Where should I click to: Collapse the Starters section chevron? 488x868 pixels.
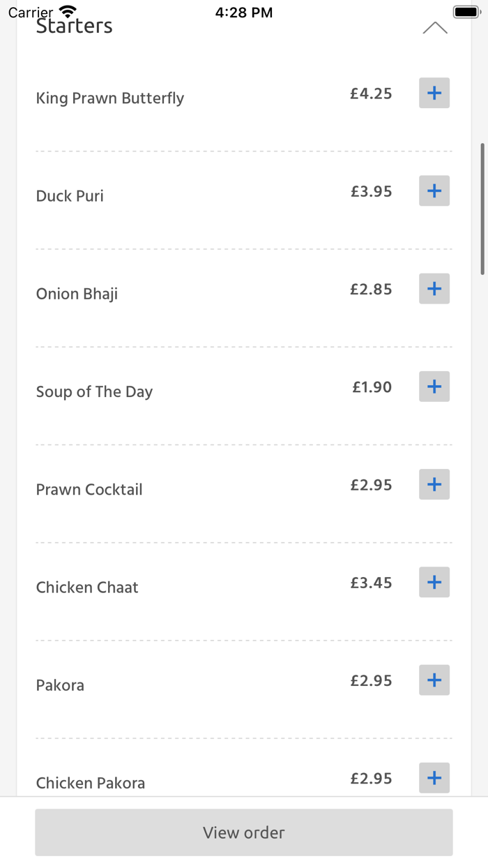[x=434, y=28]
